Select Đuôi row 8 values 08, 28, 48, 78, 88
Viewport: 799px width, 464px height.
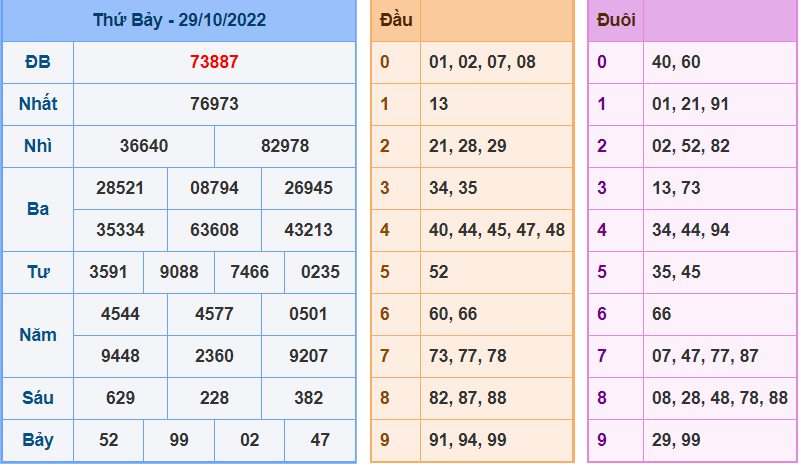pos(720,398)
